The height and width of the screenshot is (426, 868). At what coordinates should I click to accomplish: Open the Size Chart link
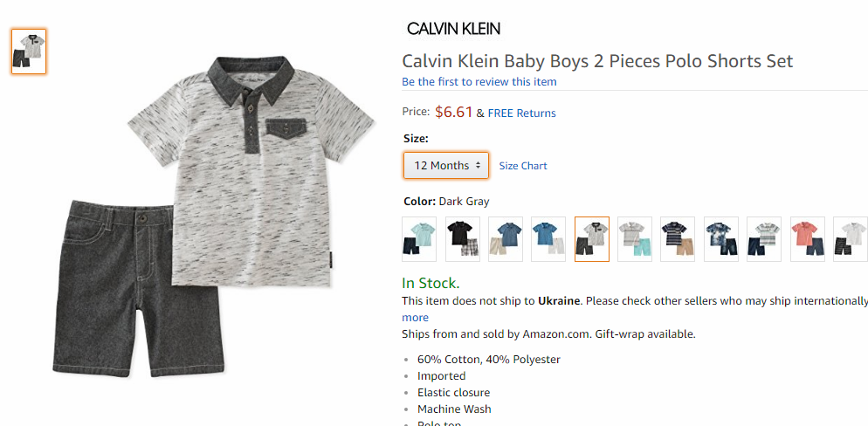523,166
